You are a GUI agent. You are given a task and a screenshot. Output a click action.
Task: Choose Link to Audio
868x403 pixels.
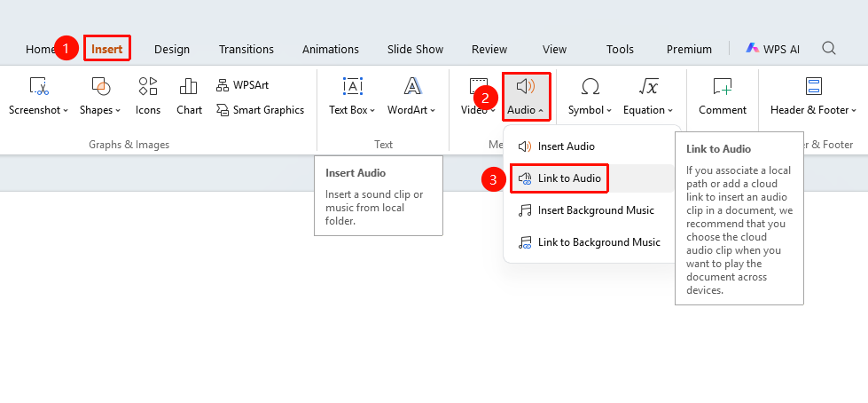[x=590, y=178]
